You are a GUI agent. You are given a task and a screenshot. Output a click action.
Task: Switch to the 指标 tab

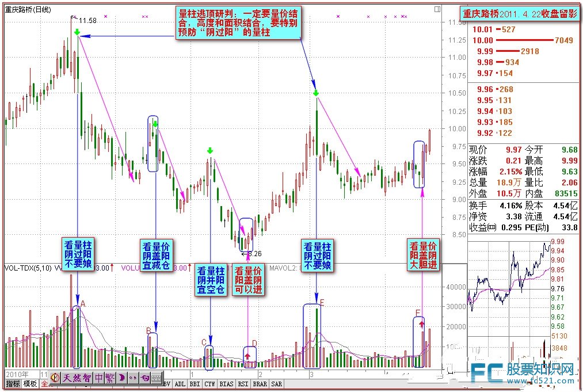point(13,384)
